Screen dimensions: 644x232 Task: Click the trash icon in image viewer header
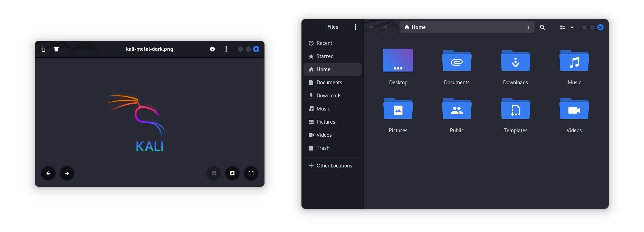(56, 49)
